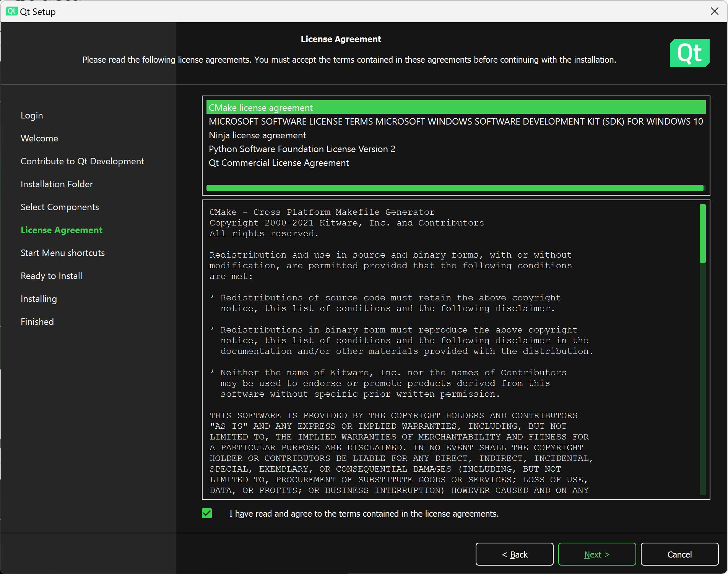The image size is (728, 574).
Task: Open Ninja license agreement text
Action: pyautogui.click(x=257, y=135)
